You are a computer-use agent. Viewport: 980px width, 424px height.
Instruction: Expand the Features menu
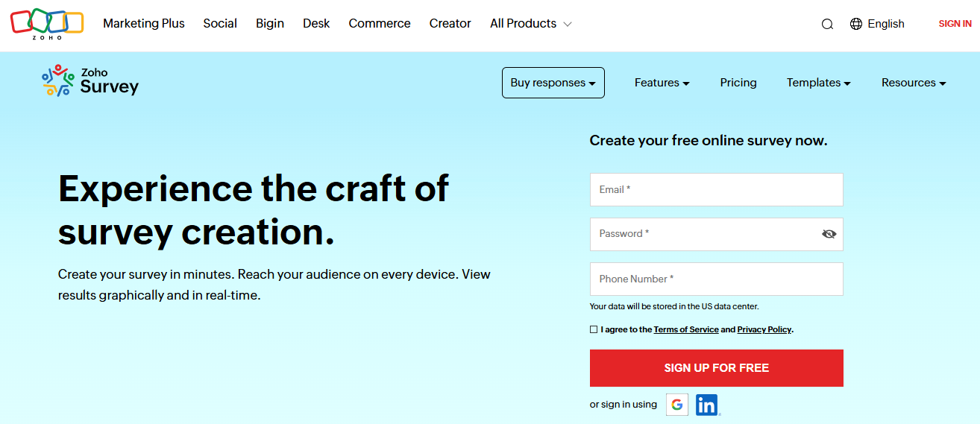click(662, 83)
